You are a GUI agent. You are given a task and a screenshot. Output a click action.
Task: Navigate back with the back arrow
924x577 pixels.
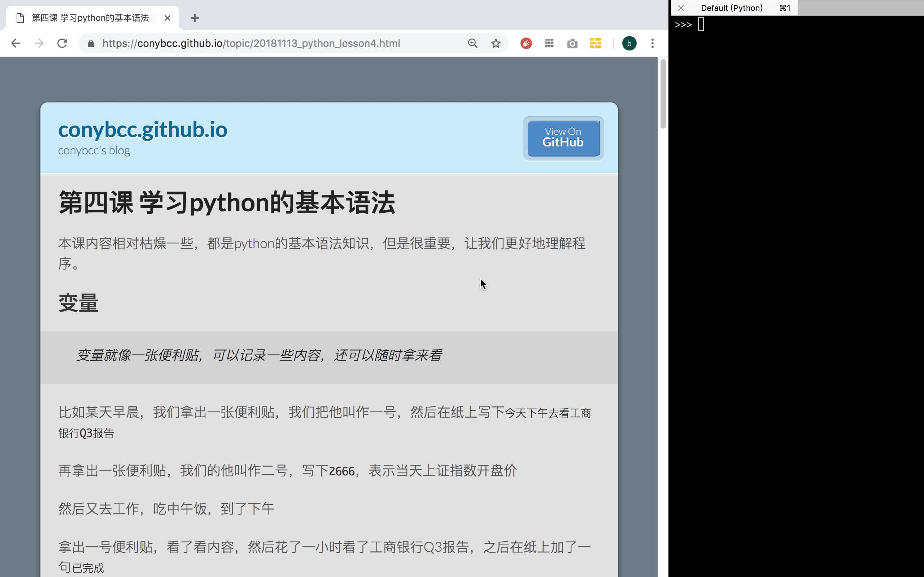[16, 43]
